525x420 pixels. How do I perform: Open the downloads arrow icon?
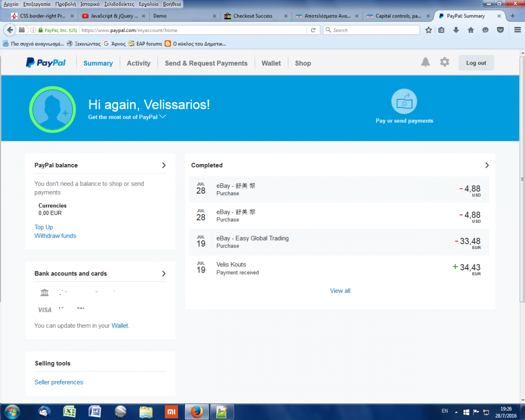pyautogui.click(x=456, y=30)
